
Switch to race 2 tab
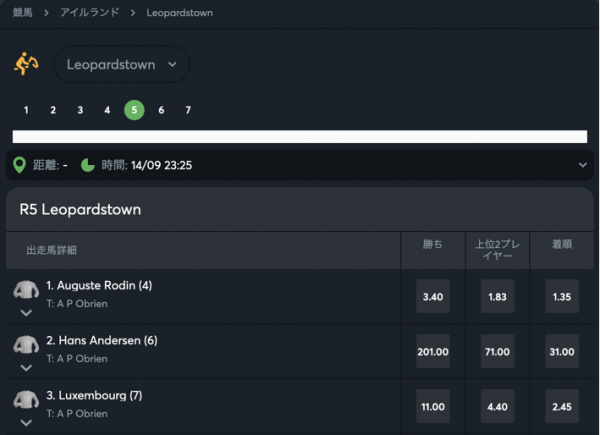point(53,110)
